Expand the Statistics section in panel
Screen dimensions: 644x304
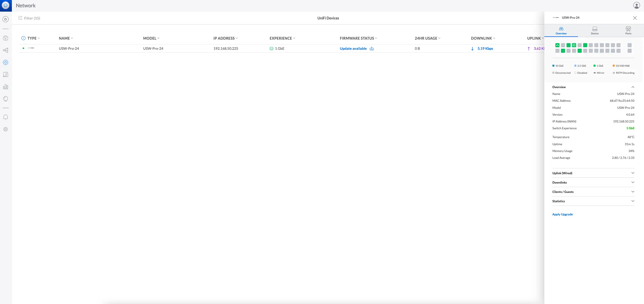(593, 201)
